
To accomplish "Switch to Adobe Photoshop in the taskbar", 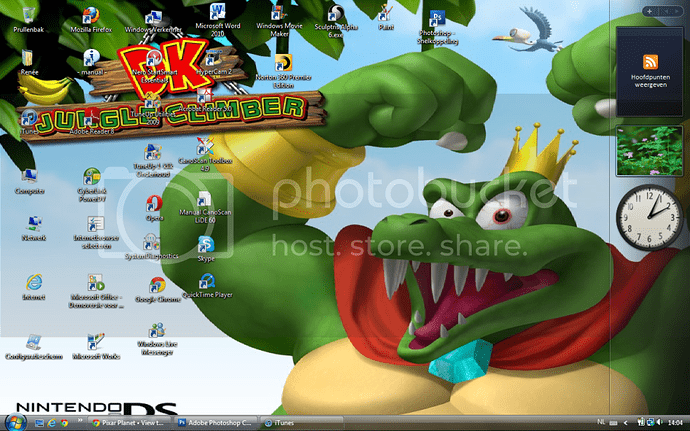I will click(216, 422).
